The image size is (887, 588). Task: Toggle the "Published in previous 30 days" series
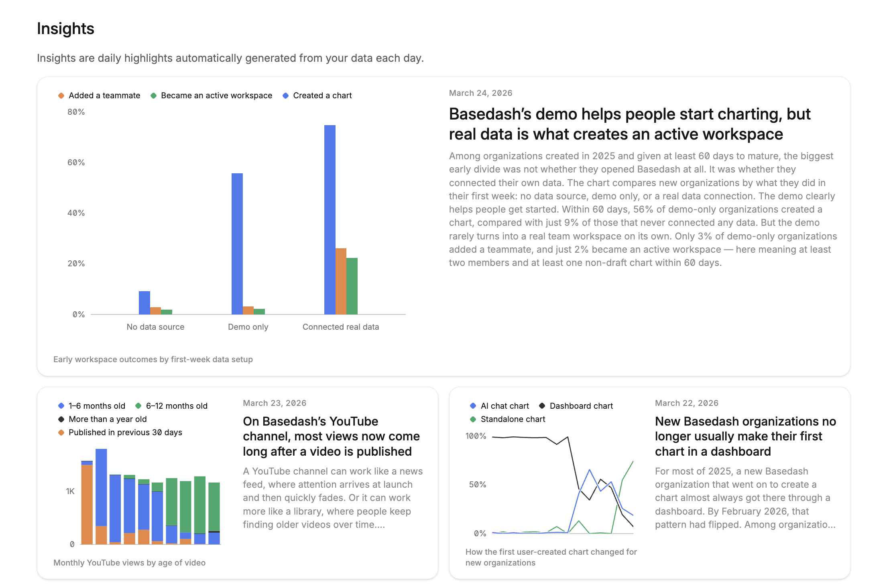pyautogui.click(x=125, y=432)
